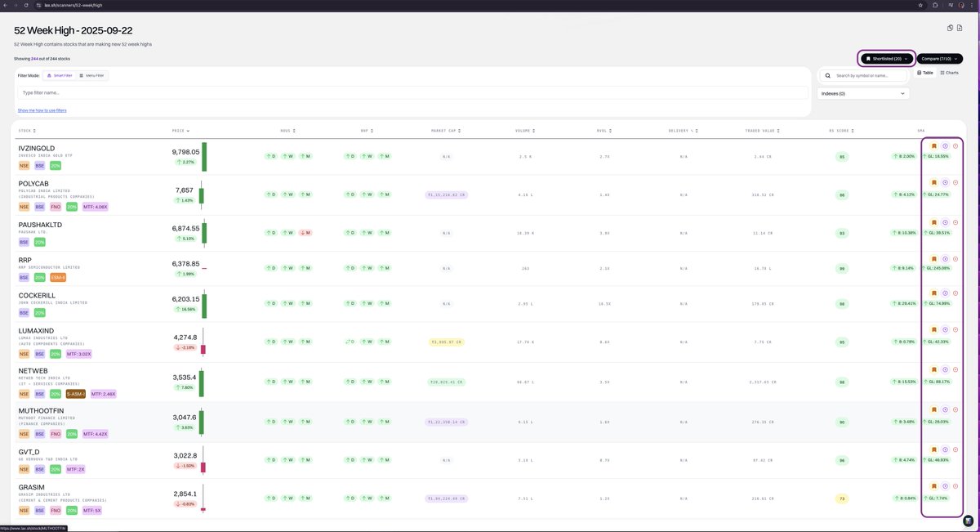This screenshot has width=980, height=532.
Task: Click the S-ASM-I tag on NETWEB
Action: click(75, 394)
